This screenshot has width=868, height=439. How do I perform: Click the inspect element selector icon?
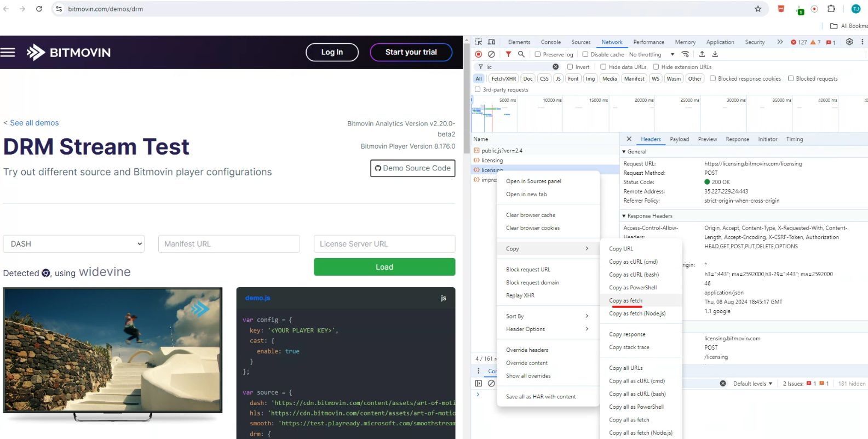click(x=479, y=42)
